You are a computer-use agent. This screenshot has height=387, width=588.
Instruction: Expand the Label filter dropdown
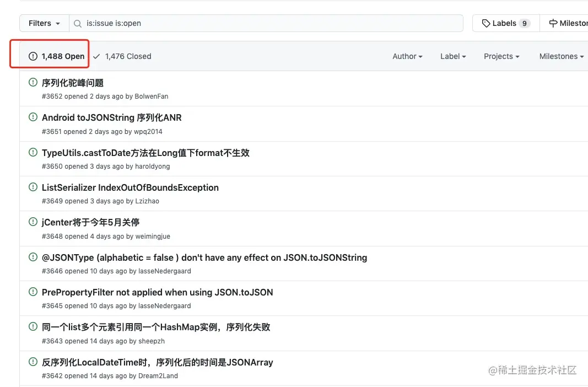(453, 56)
